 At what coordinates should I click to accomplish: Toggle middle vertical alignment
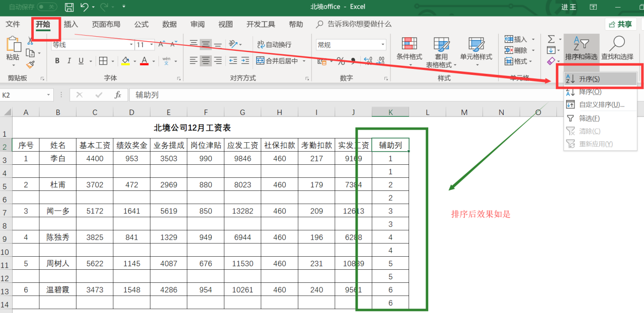pyautogui.click(x=206, y=44)
